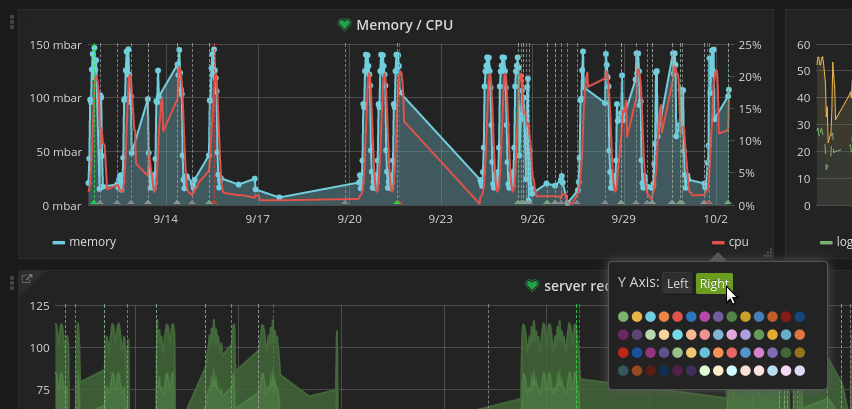Pick the cyan swatch in the top row

650,317
